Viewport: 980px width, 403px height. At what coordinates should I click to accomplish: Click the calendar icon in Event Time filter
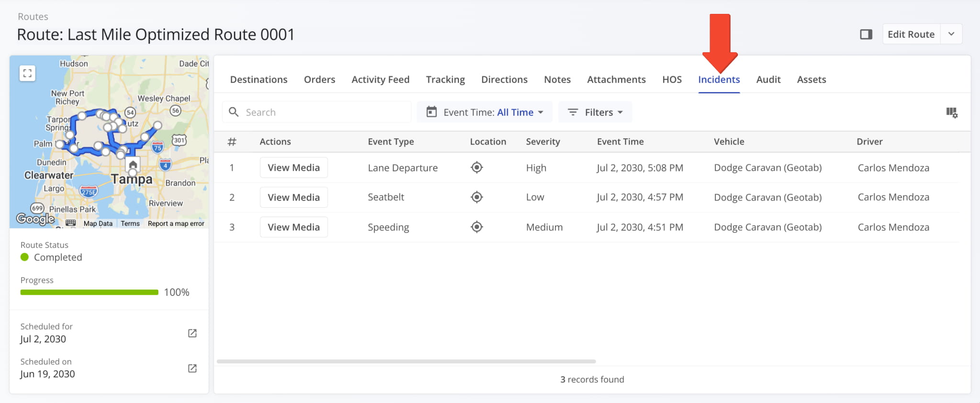[x=432, y=112]
